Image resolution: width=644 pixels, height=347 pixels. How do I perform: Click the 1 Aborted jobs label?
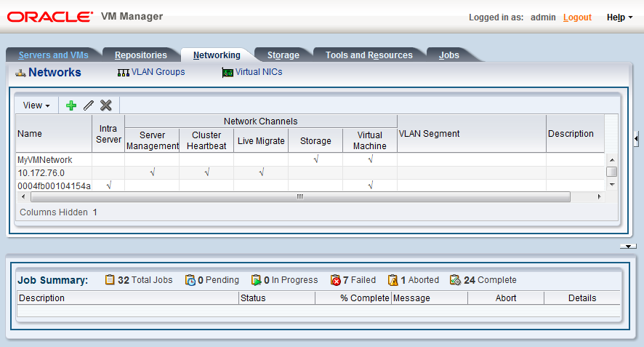click(x=419, y=280)
